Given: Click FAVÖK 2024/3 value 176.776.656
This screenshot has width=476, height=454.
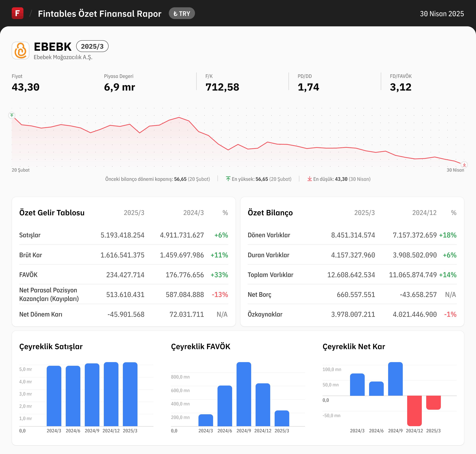Looking at the screenshot, I should (x=185, y=275).
